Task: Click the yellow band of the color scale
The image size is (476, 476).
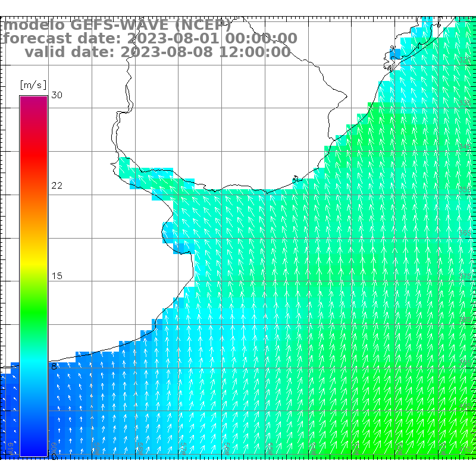Action: (x=33, y=261)
